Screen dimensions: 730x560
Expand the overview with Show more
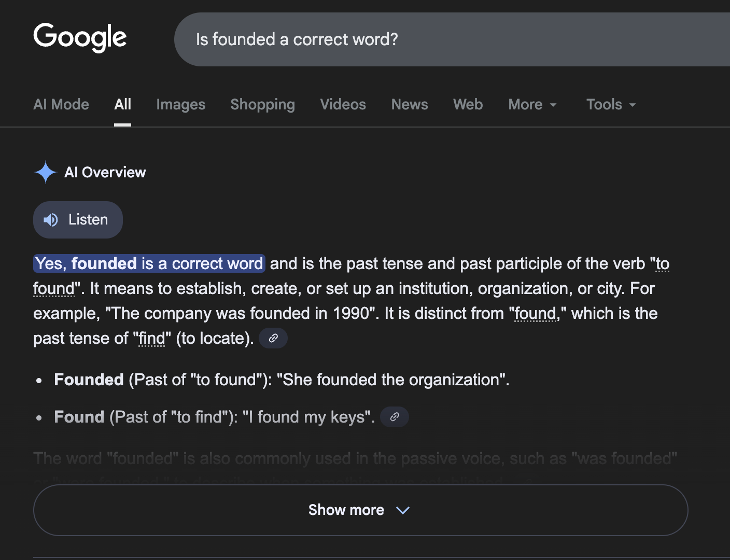(360, 510)
